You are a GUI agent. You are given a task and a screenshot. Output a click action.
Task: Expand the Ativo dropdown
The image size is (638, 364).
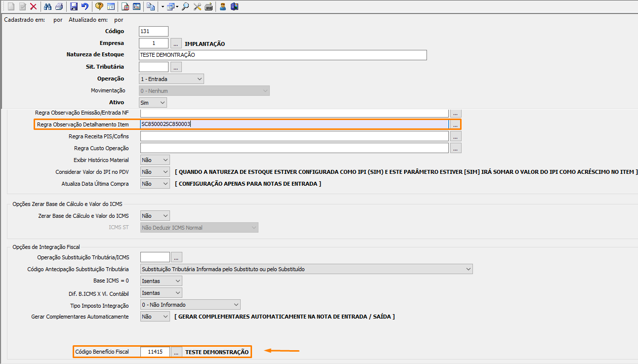point(153,103)
